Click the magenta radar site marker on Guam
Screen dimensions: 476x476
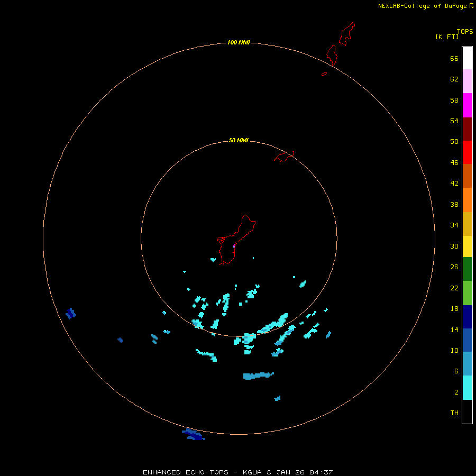pyautogui.click(x=234, y=246)
